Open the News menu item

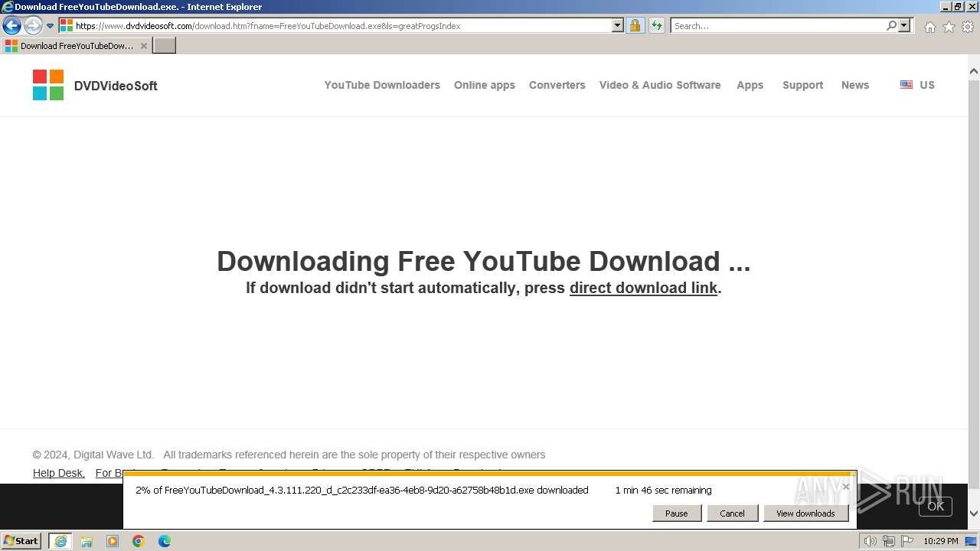point(855,85)
